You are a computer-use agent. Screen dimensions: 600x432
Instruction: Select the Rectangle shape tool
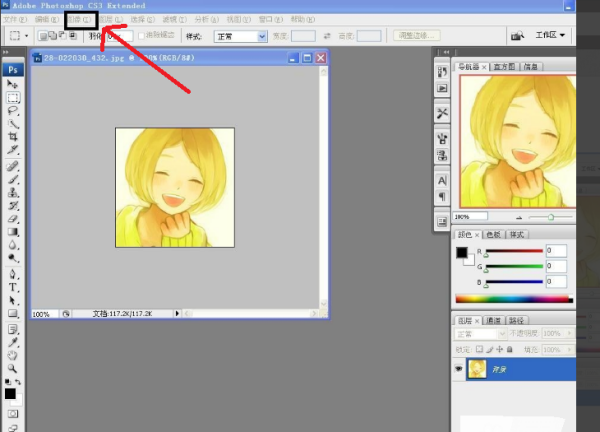coord(13,313)
